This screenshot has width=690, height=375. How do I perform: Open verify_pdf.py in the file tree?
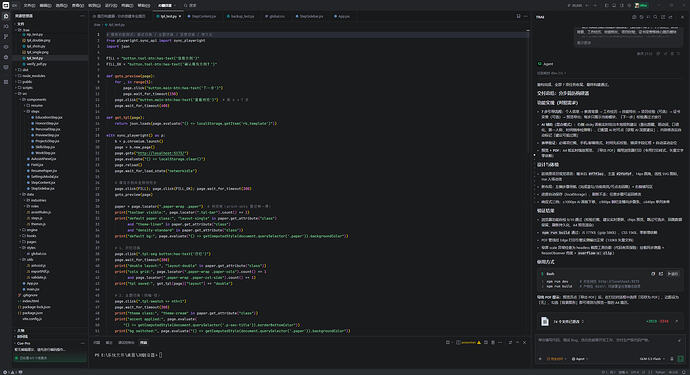point(34,64)
